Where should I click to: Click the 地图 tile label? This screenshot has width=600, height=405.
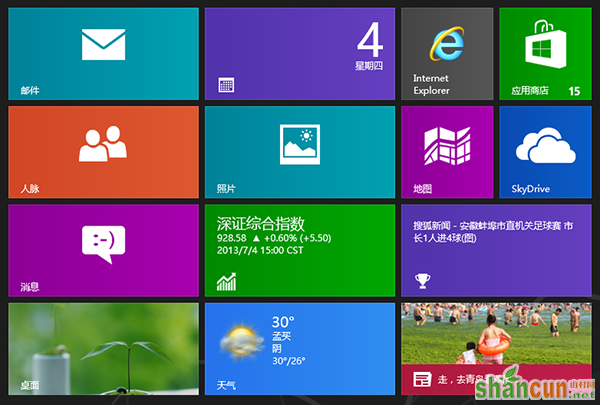[422, 188]
